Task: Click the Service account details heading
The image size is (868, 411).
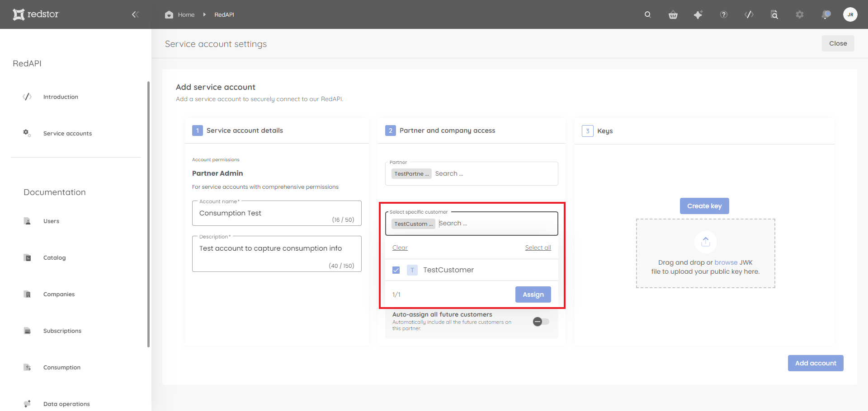Action: [x=245, y=131]
